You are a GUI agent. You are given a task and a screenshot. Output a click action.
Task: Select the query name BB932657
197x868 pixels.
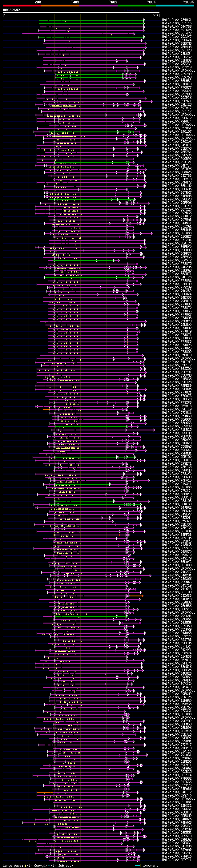[11, 10]
